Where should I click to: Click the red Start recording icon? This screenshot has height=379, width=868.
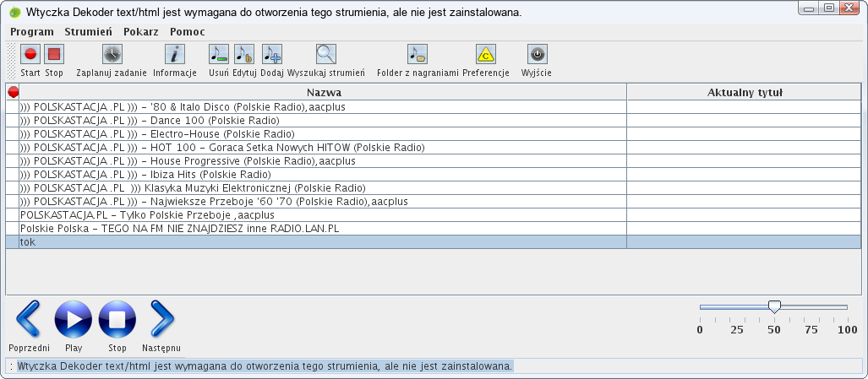point(30,55)
